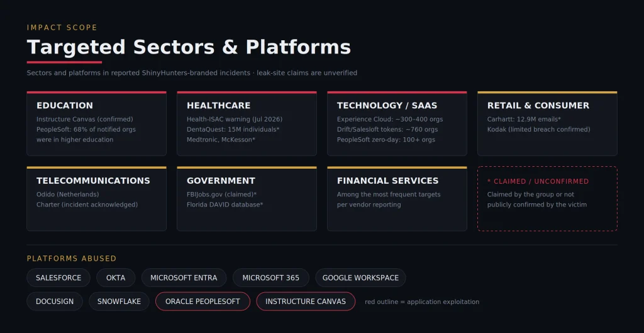The image size is (644, 333).
Task: Select the Government sector card
Action: (x=247, y=198)
